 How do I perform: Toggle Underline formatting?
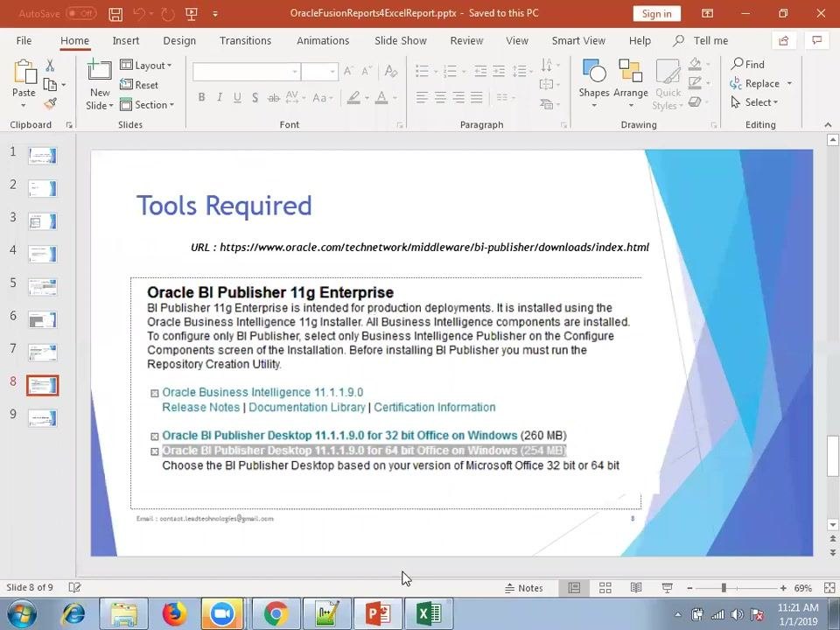coord(237,97)
